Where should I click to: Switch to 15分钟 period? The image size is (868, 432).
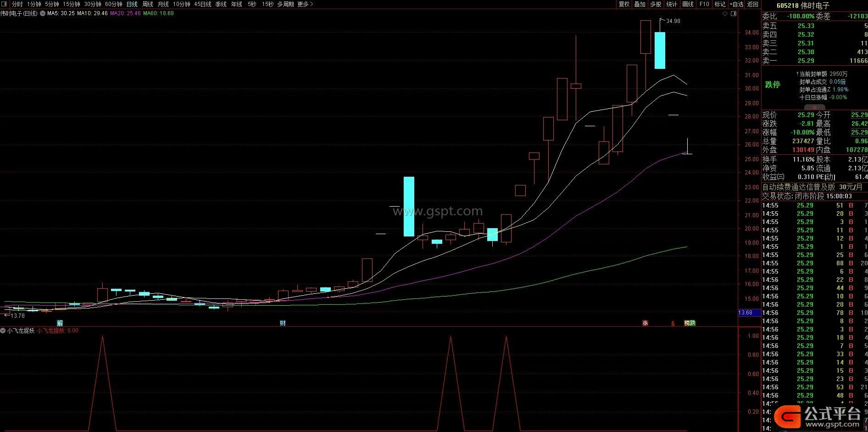coord(71,4)
